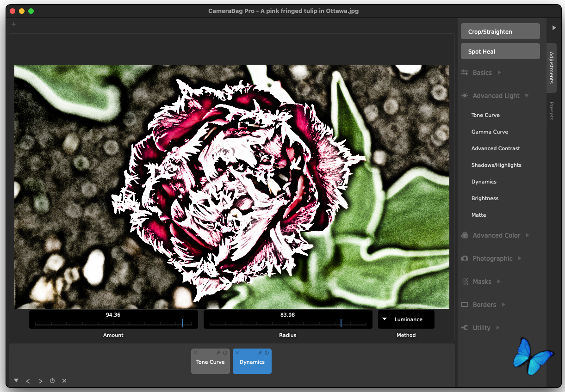This screenshot has height=392, width=565.
Task: Switch to the Adjustments tab
Action: tap(551, 67)
